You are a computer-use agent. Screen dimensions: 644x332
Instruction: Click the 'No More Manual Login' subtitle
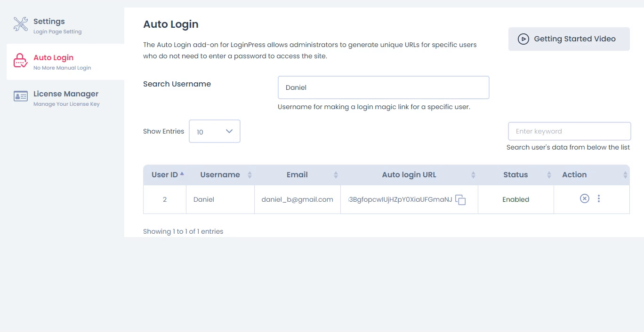coord(62,68)
